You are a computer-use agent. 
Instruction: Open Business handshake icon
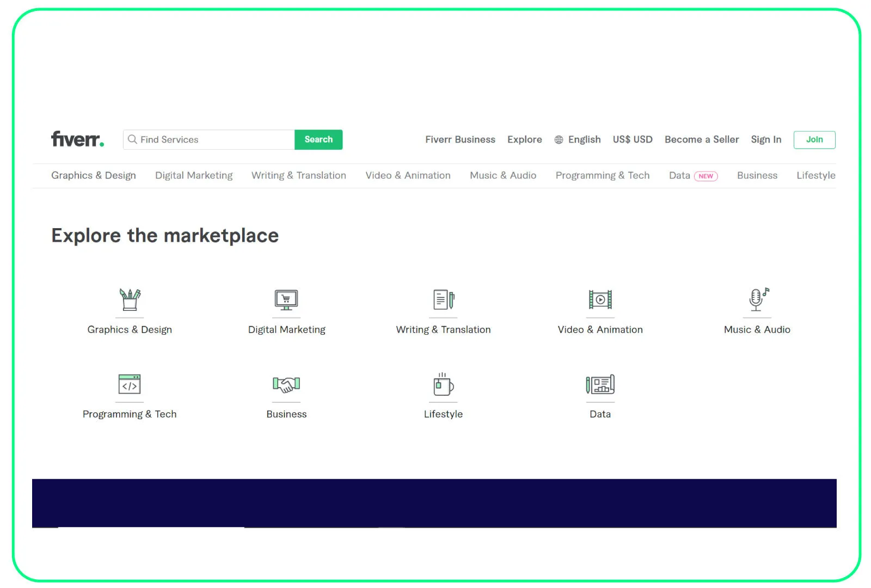point(286,384)
